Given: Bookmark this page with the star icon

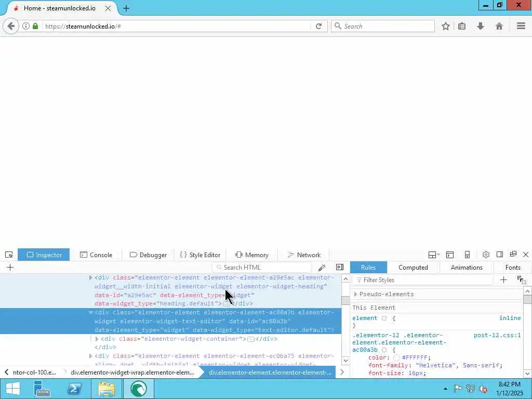Looking at the screenshot, I should pos(445,26).
